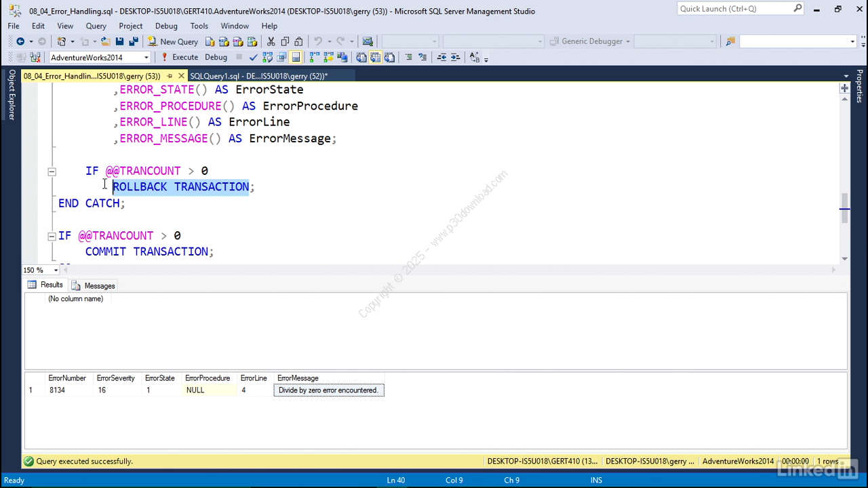Open the Query Options icon
Screen dimensions: 868x488
click(281, 57)
